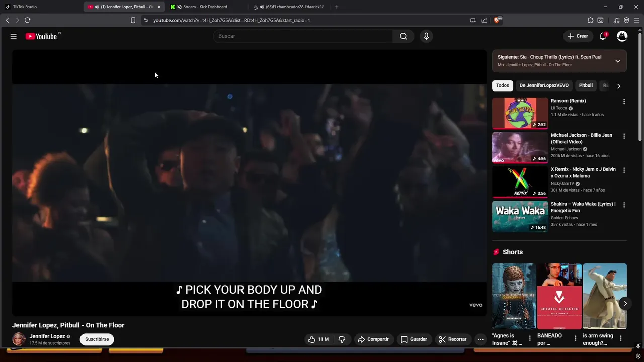Open the X Remix video thumbnail
This screenshot has width=644, height=362.
tap(520, 182)
